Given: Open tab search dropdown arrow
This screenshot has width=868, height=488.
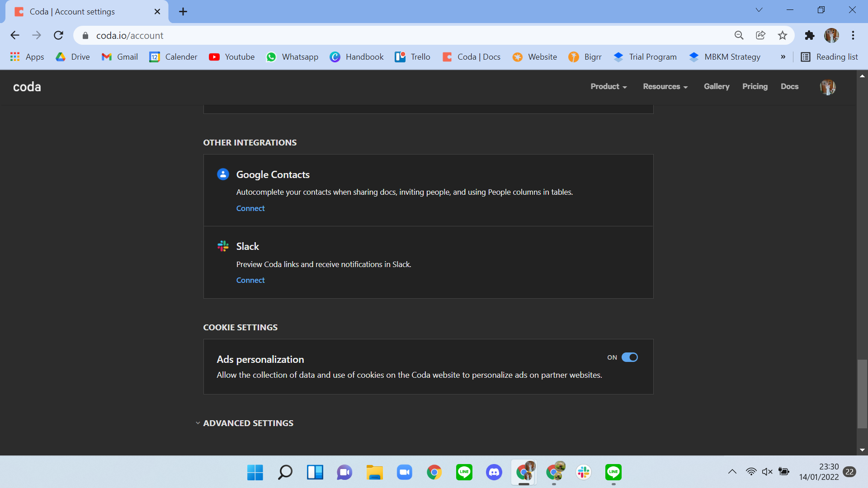Looking at the screenshot, I should point(759,10).
